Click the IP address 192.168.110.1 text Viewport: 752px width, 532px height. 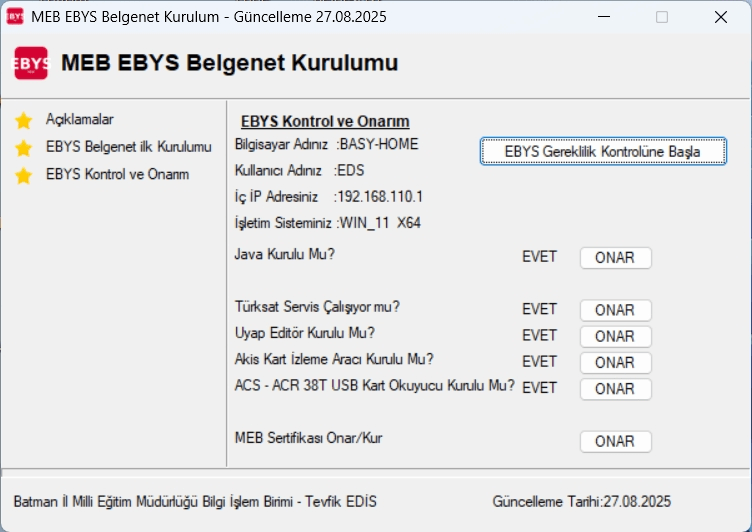(381, 197)
